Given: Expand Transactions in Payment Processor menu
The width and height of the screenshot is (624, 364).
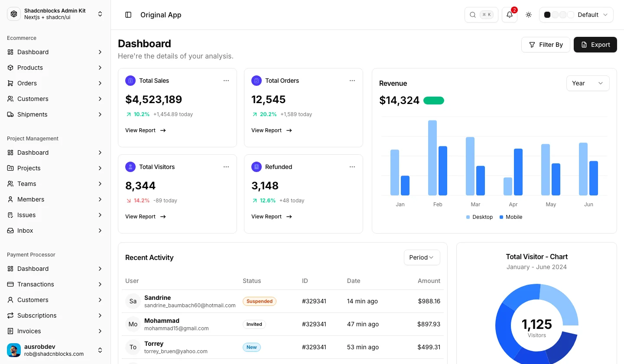Looking at the screenshot, I should click(x=55, y=284).
